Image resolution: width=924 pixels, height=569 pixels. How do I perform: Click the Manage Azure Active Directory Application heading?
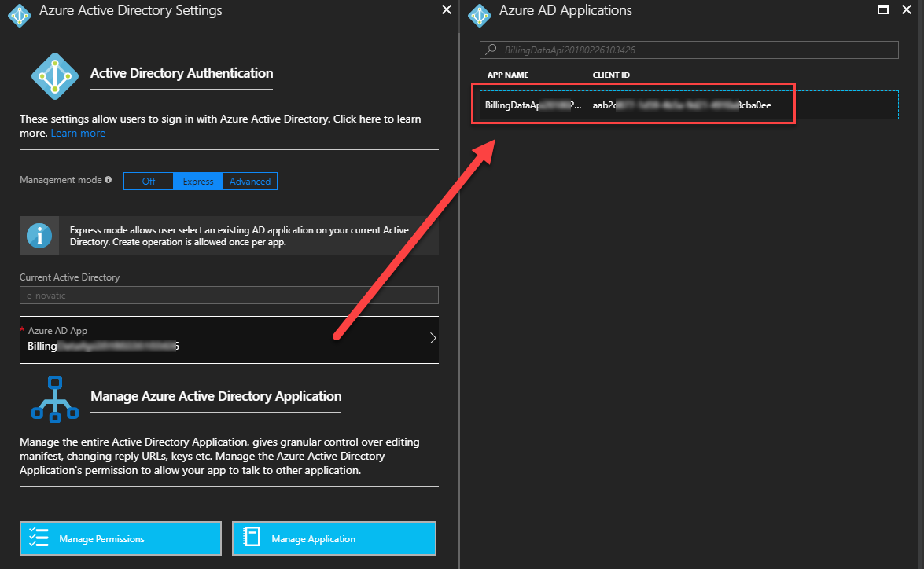click(x=215, y=396)
